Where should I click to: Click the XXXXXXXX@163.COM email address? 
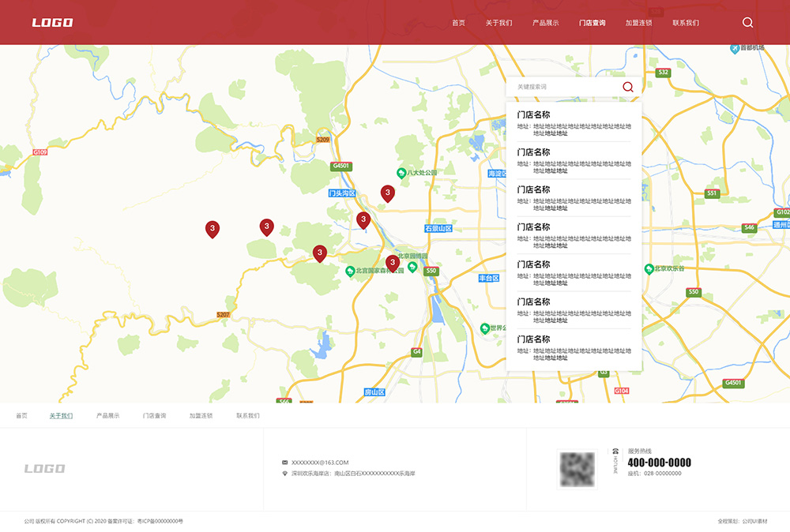coord(320,463)
